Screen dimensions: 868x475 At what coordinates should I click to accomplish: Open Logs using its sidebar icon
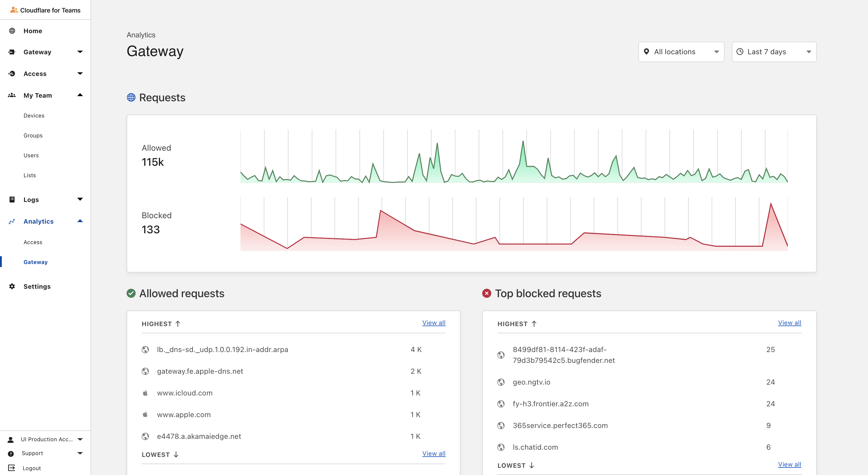pos(12,200)
